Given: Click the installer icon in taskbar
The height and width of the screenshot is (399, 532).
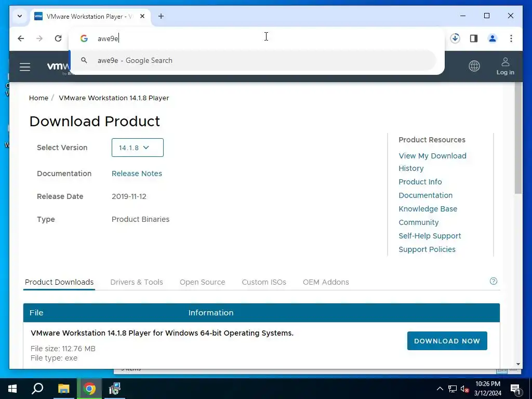Looking at the screenshot, I should (115, 389).
